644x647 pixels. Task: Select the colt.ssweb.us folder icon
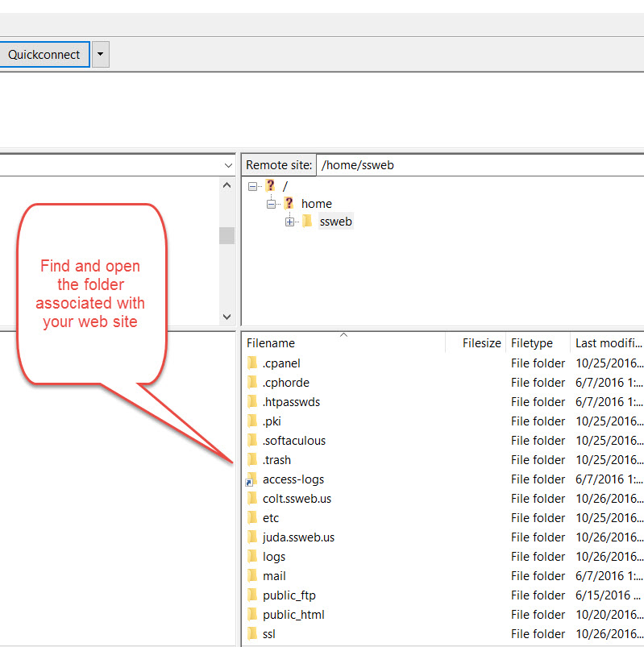click(252, 499)
